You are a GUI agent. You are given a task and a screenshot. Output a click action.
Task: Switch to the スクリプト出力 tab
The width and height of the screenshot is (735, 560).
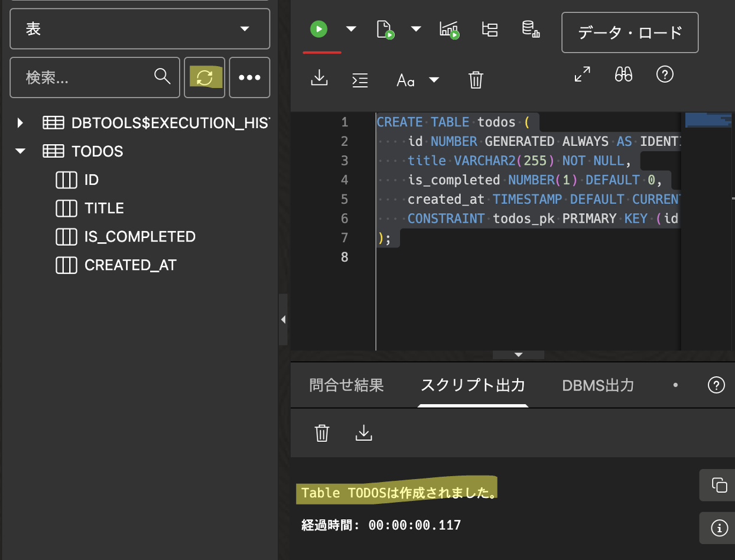coord(473,386)
